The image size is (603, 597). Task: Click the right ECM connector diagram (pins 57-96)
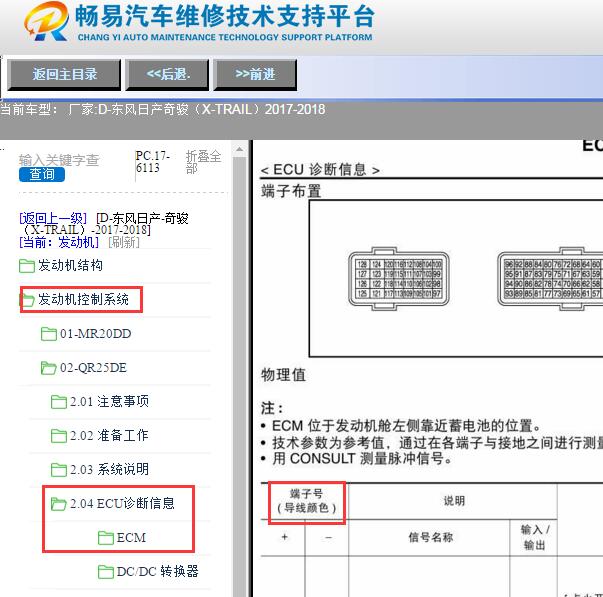(550, 279)
